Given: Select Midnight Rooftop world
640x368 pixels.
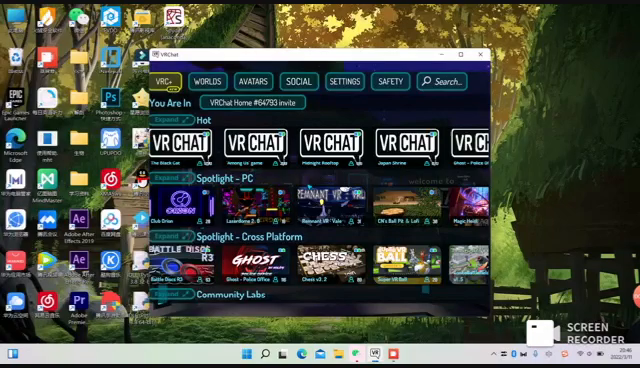Looking at the screenshot, I should 332,148.
